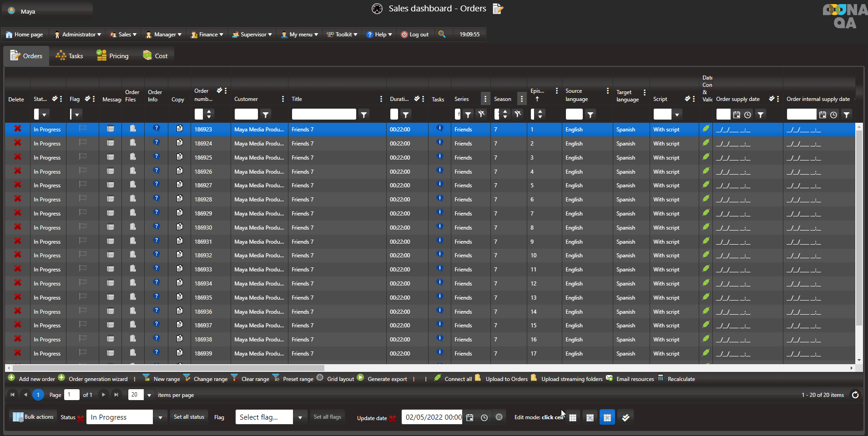
Task: View tasks info for order 186934
Action: click(439, 283)
